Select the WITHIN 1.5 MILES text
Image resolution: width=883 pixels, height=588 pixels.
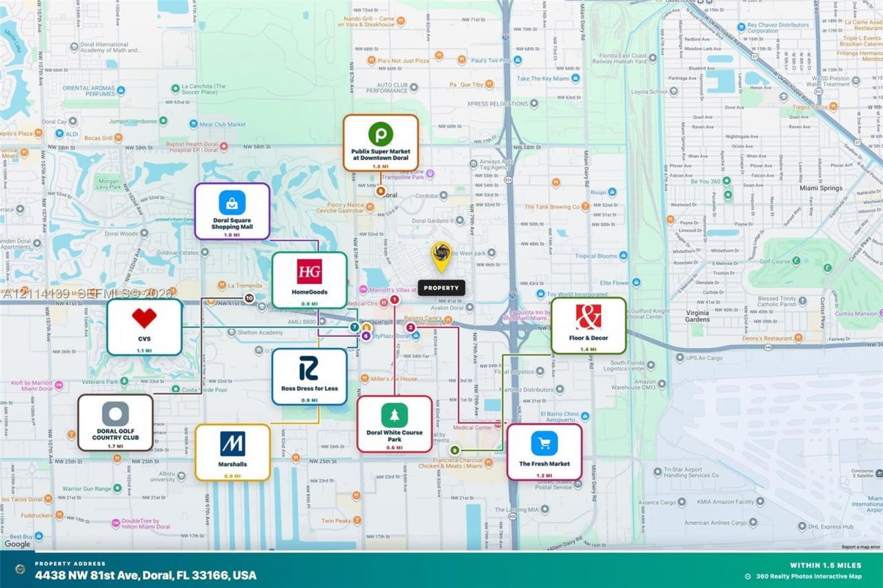(x=826, y=565)
